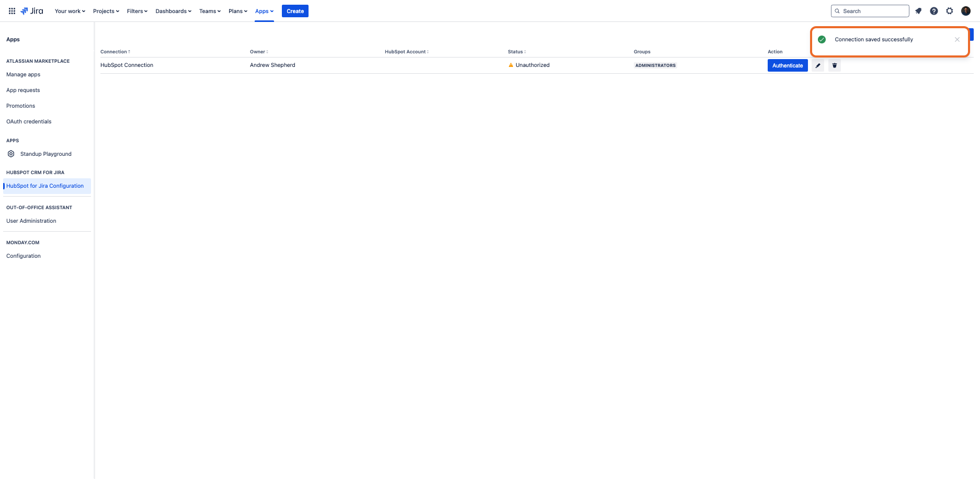Open Manage apps in the sidebar
Viewport: 980px width, 479px height.
click(24, 75)
